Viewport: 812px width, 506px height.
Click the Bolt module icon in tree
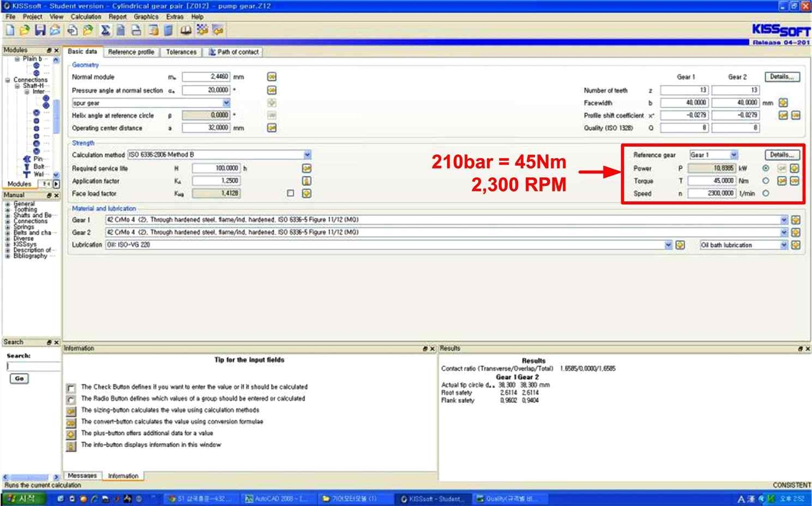tap(27, 167)
